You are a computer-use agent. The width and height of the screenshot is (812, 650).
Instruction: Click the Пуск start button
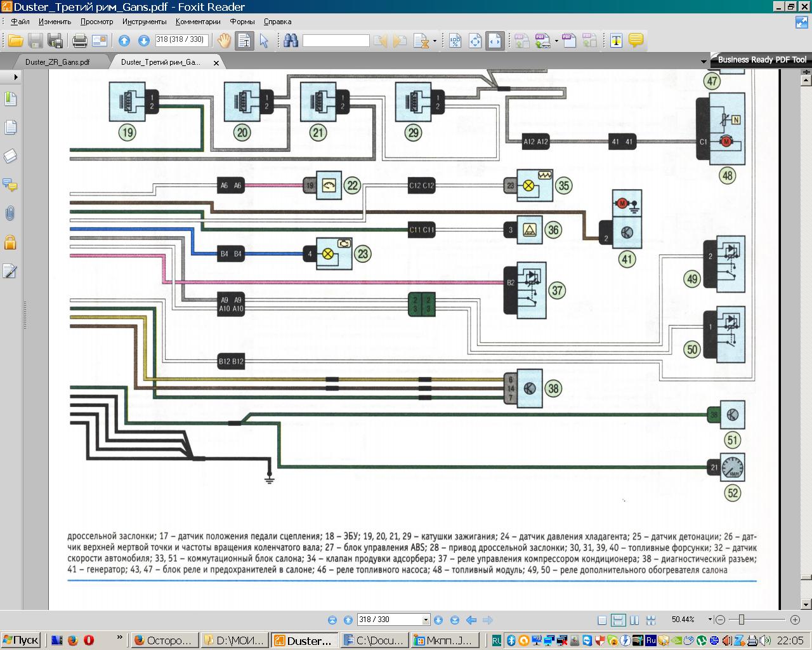21,640
